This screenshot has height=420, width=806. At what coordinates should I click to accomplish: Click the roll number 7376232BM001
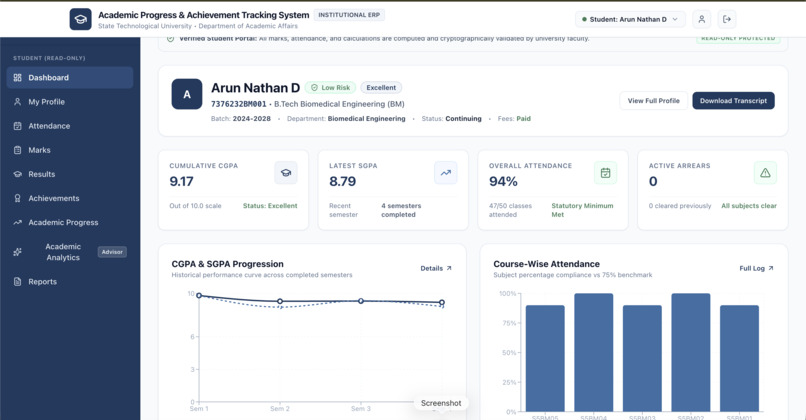pyautogui.click(x=239, y=104)
